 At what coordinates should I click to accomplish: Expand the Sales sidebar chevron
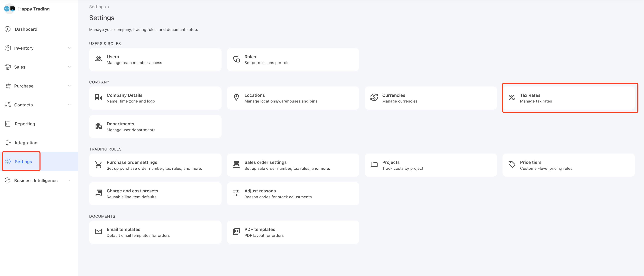pos(69,67)
